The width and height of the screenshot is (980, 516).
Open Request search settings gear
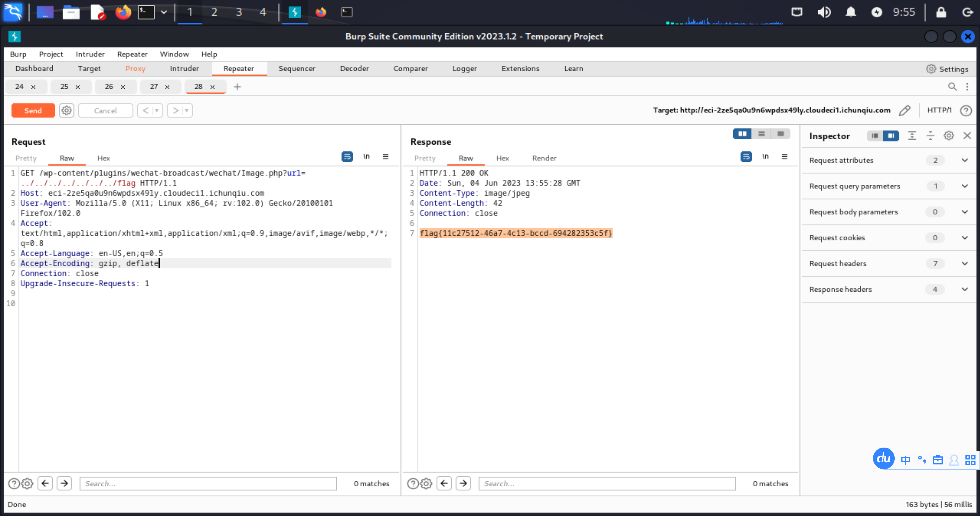(x=27, y=484)
